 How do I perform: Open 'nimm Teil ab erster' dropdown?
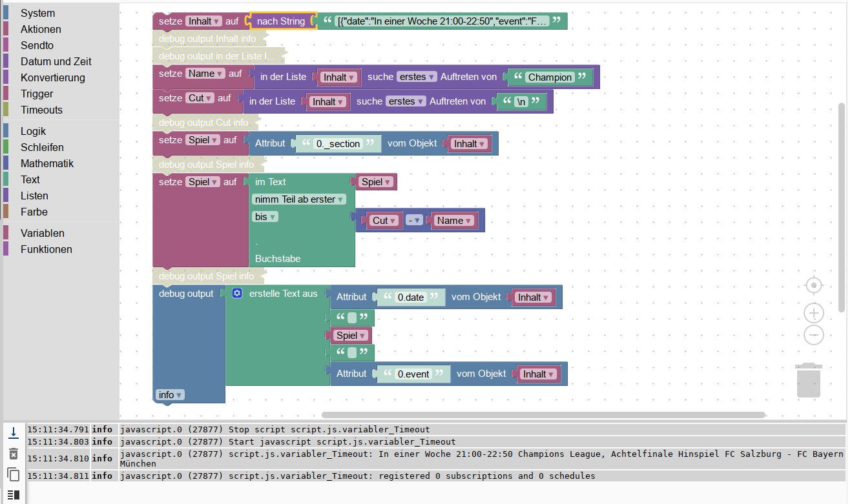pos(299,199)
